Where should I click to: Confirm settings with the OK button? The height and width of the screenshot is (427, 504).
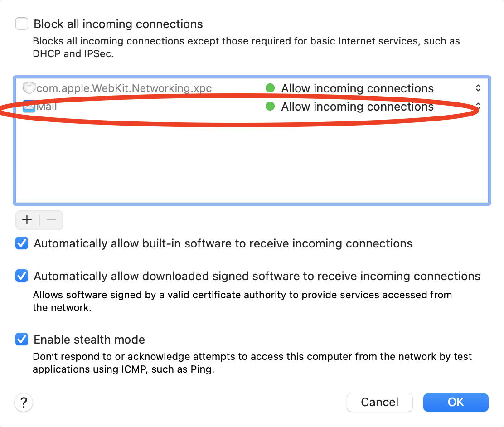456,402
